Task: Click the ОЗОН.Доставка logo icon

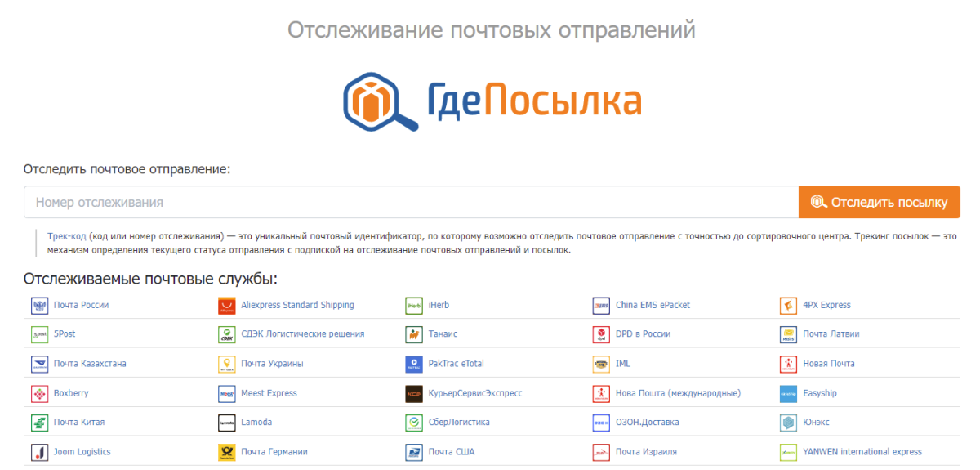Action: coord(602,423)
